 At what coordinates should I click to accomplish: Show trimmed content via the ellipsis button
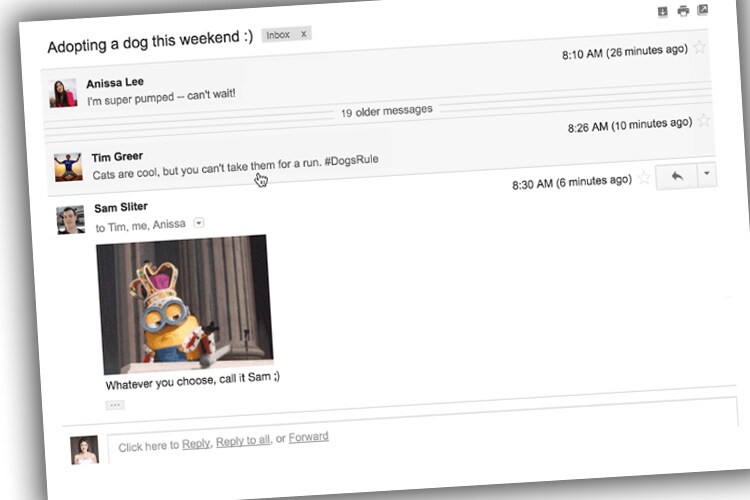click(x=114, y=405)
